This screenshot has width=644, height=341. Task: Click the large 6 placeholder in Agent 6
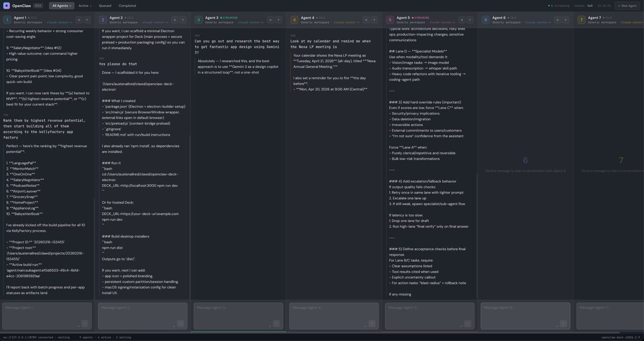(x=525, y=161)
